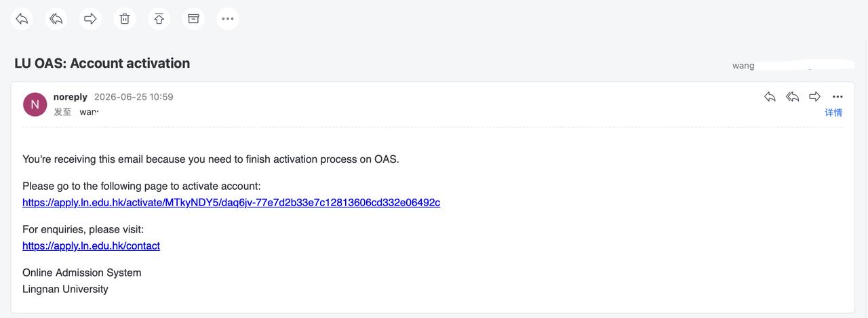
Task: Click the LU OAS: Account activation subject
Action: [102, 63]
